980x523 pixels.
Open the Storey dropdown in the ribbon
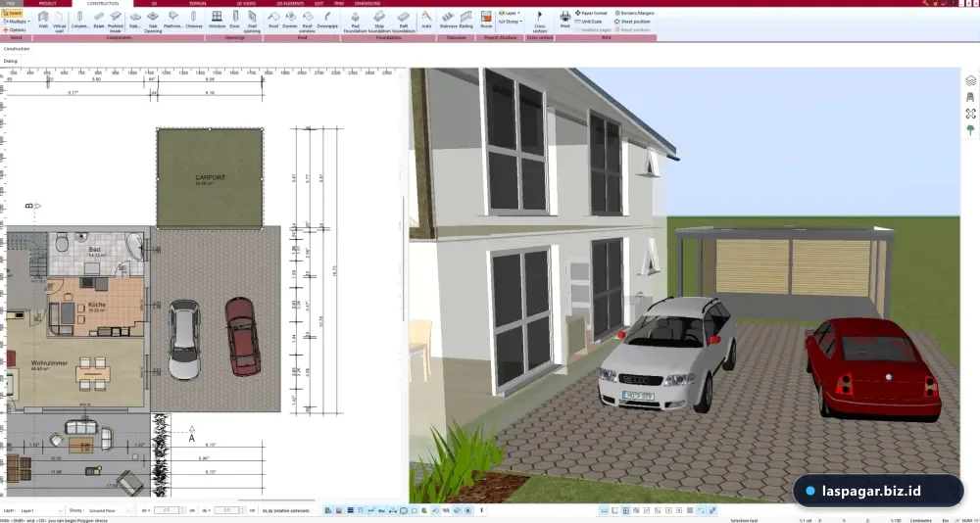[x=510, y=22]
